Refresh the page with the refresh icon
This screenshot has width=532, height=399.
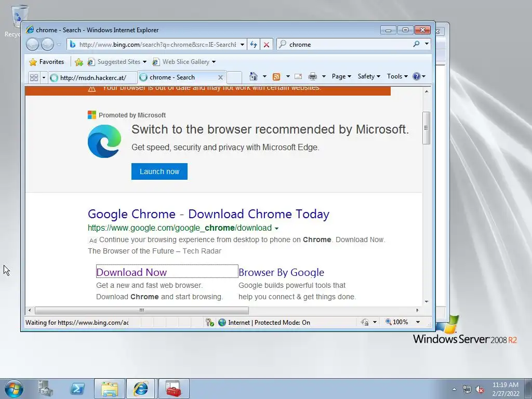[254, 45]
